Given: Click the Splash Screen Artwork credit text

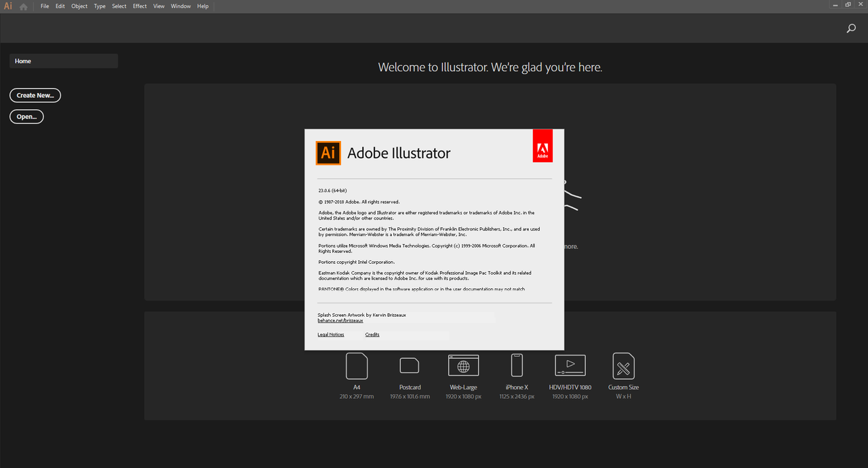Looking at the screenshot, I should click(x=362, y=315).
